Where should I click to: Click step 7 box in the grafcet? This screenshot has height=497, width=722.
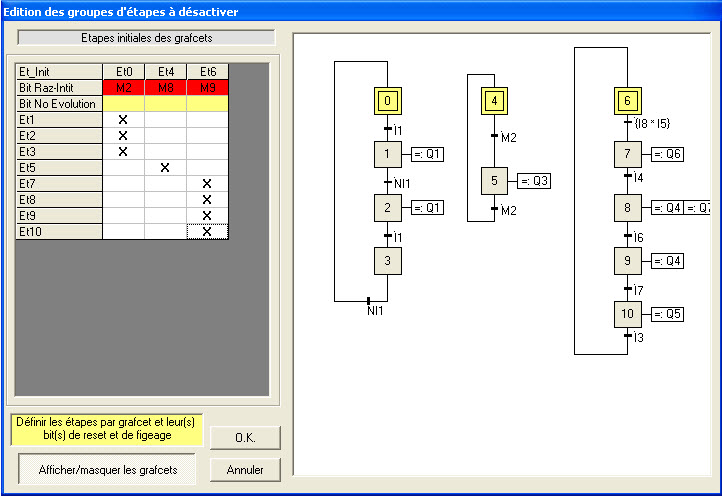(x=628, y=154)
